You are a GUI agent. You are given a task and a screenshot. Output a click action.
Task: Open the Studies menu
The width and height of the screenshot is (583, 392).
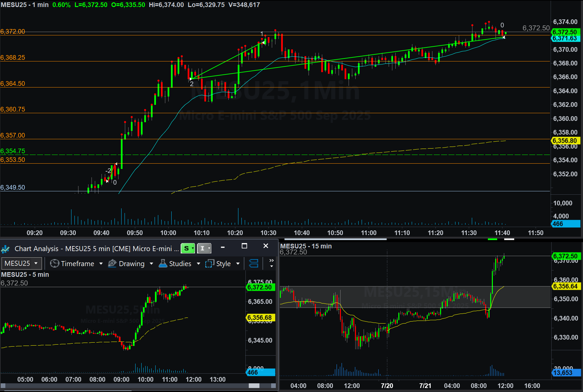(180, 263)
